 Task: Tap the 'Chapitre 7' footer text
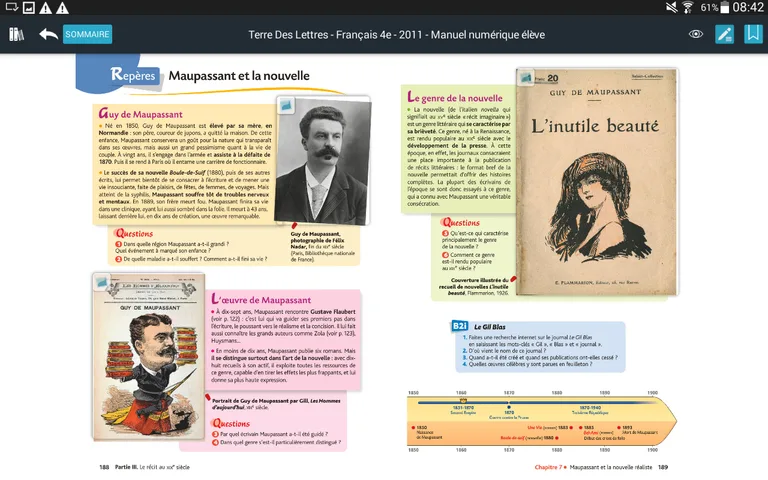[548, 467]
